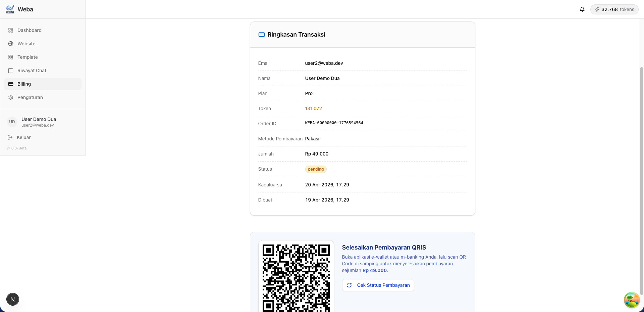Click the Ringkasan Transaksi heading
Image resolution: width=644 pixels, height=312 pixels.
coord(296,35)
